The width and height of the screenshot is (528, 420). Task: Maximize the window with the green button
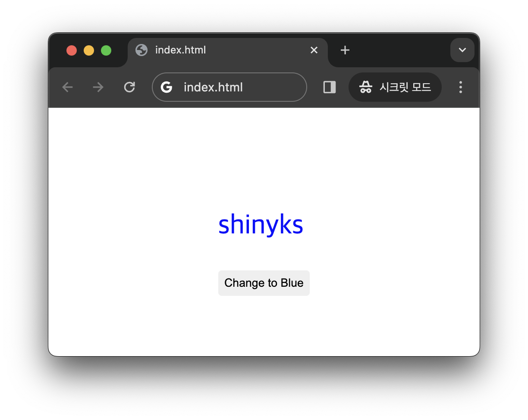106,50
